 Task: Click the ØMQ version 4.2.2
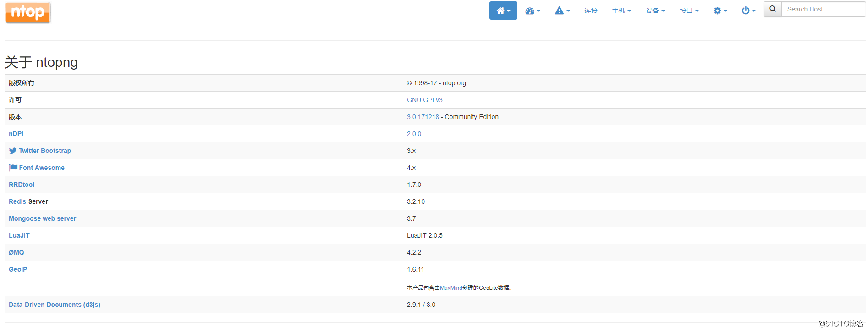414,252
